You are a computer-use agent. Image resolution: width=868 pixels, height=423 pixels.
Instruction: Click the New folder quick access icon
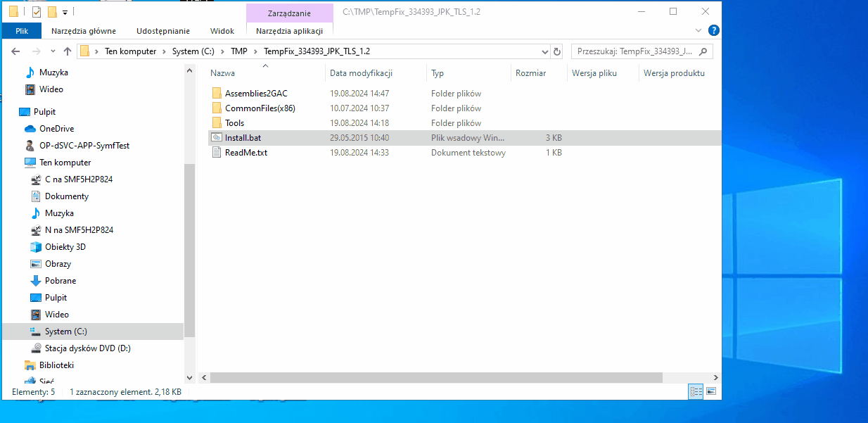pos(51,12)
